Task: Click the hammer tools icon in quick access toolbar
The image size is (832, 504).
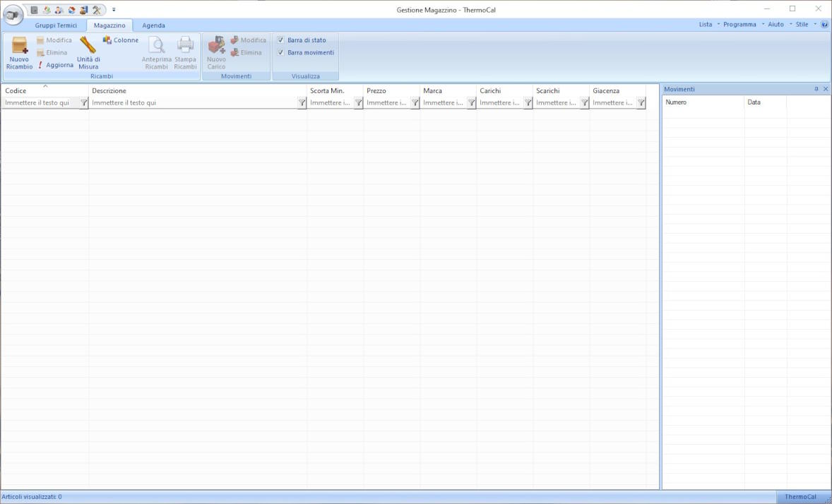Action: tap(97, 10)
